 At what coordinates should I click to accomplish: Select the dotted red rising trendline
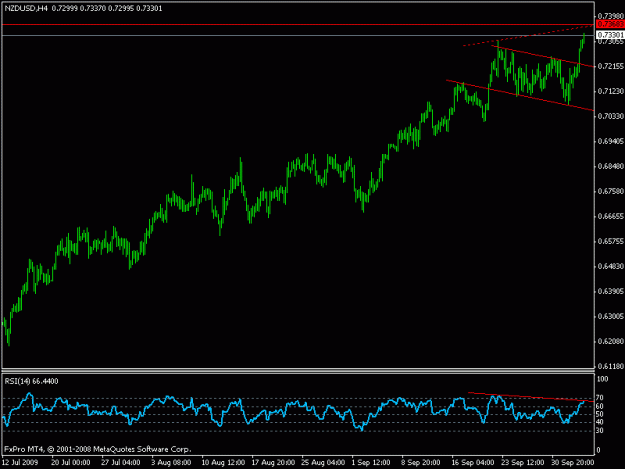coord(529,35)
